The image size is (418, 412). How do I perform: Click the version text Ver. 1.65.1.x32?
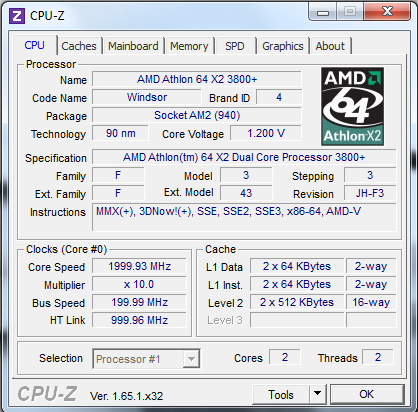pyautogui.click(x=126, y=396)
